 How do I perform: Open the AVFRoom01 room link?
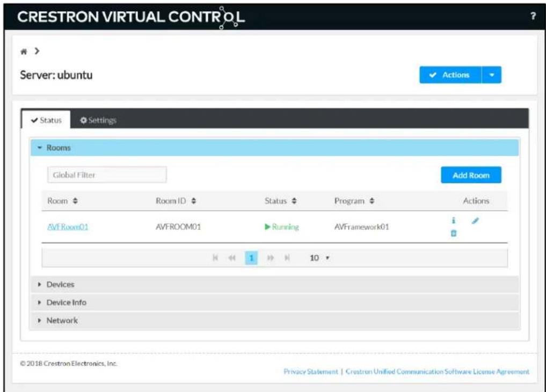pyautogui.click(x=68, y=227)
